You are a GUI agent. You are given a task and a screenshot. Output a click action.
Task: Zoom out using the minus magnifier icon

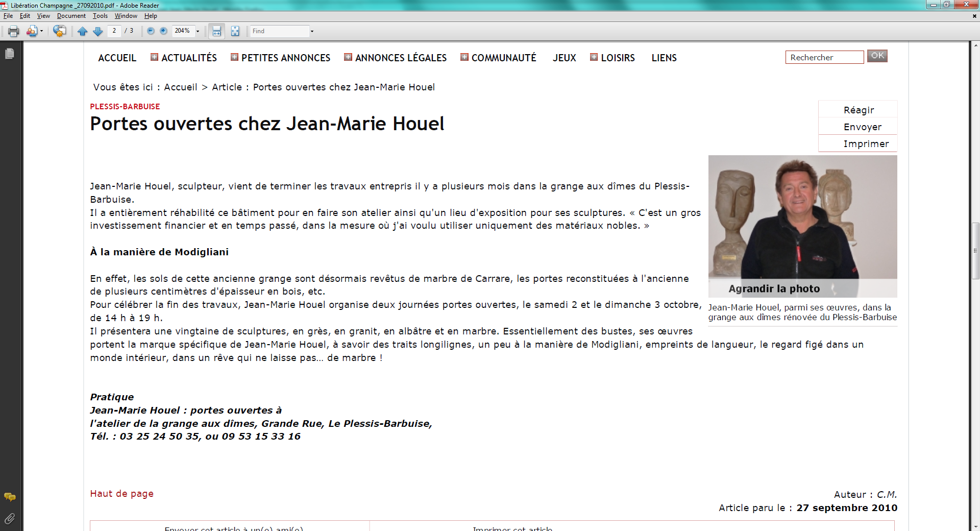click(151, 31)
